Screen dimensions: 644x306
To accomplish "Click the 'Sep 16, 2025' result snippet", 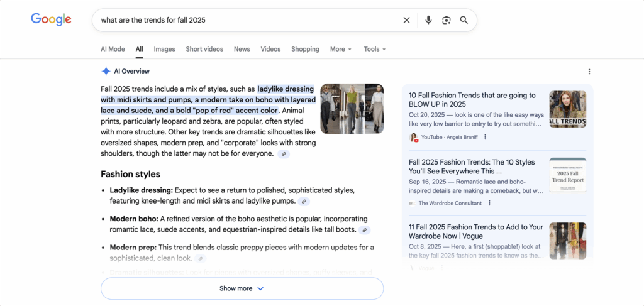I will click(x=477, y=186).
